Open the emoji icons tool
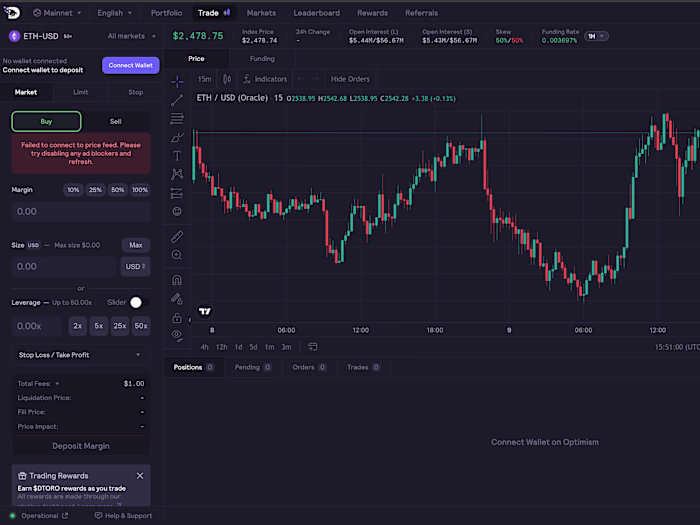Viewport: 700px width, 525px height. click(x=177, y=212)
